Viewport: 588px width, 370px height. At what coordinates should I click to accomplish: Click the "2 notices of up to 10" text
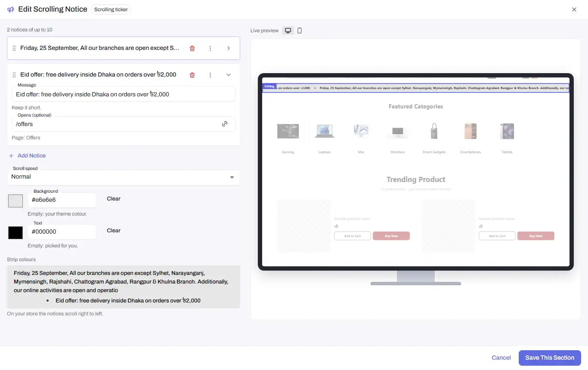coord(30,30)
